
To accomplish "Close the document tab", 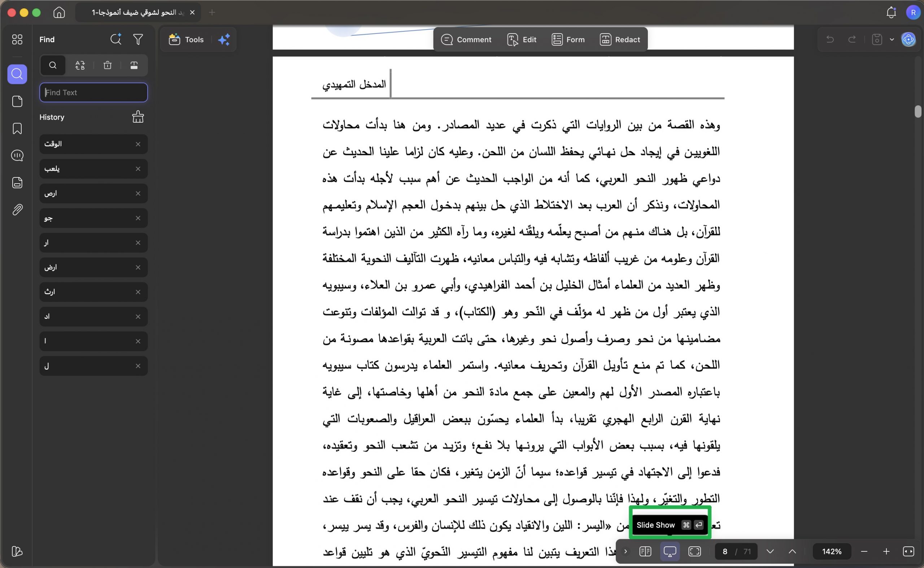I will [192, 12].
